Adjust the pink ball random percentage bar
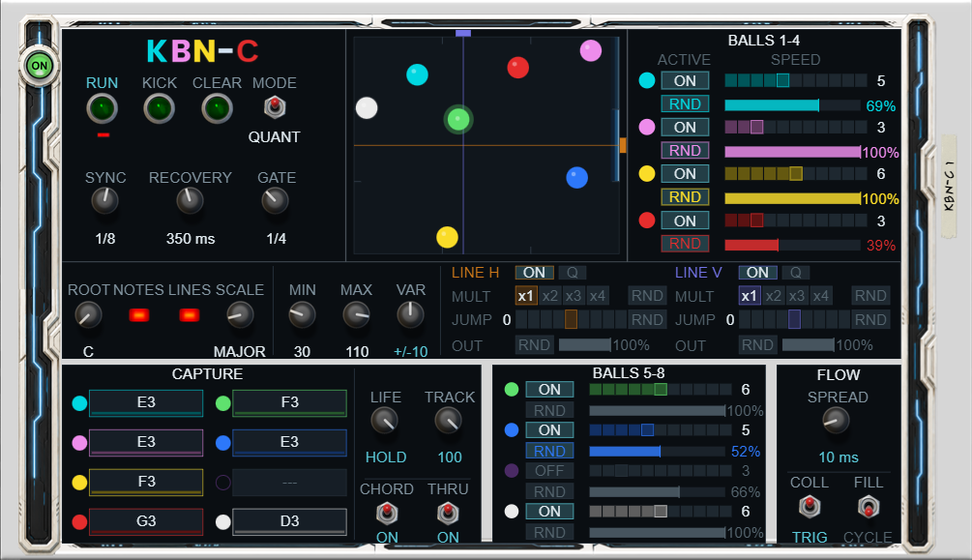Image resolution: width=972 pixels, height=560 pixels. coord(793,152)
